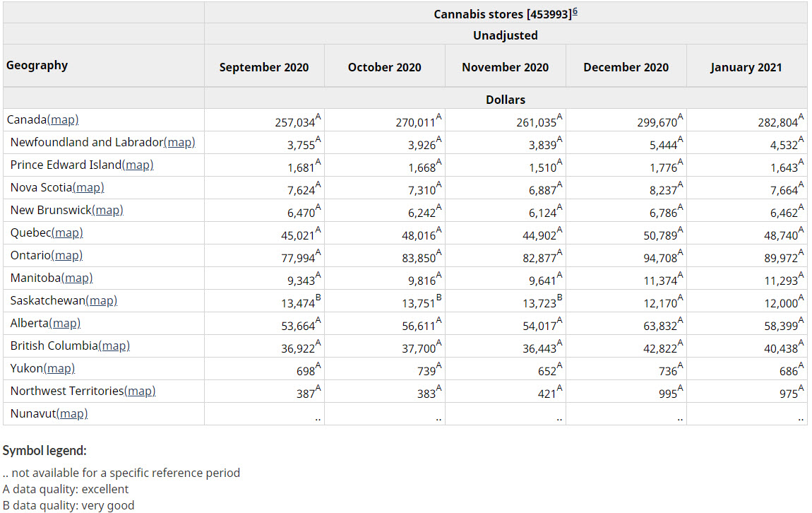Select the Manitoba map link

pos(77,278)
